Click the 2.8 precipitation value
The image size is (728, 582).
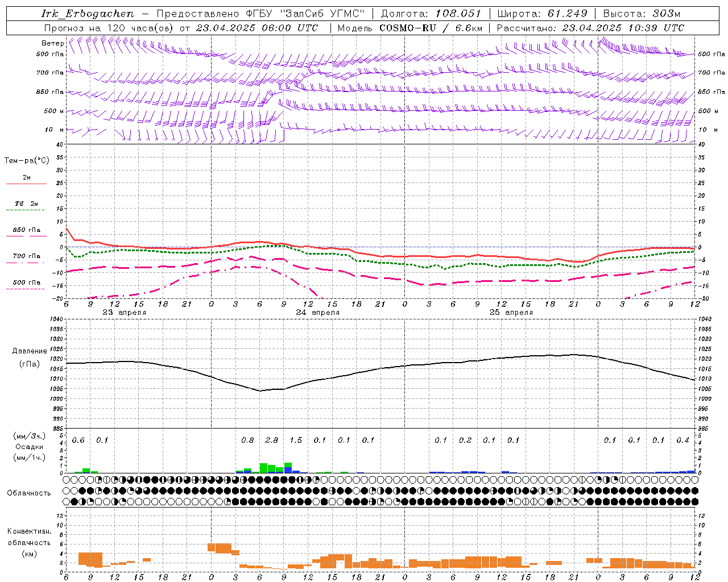click(x=272, y=440)
